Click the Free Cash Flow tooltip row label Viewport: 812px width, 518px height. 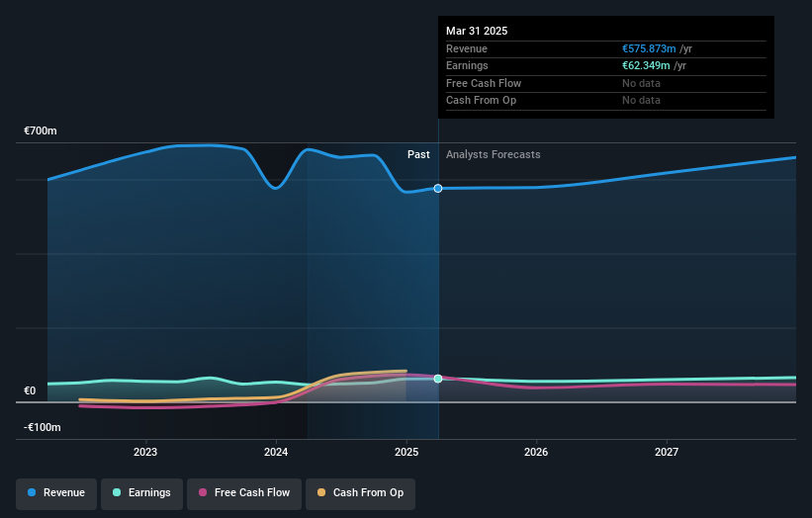(x=484, y=83)
